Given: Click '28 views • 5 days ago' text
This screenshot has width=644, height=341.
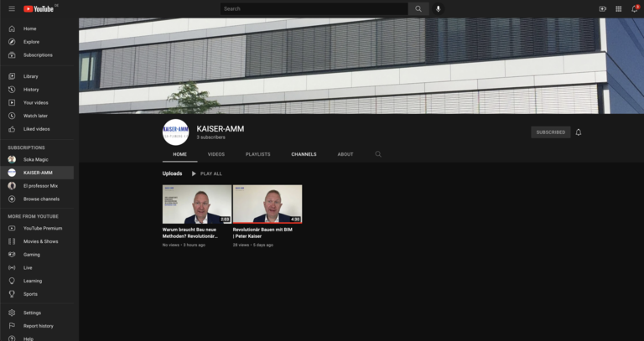Looking at the screenshot, I should [x=253, y=245].
